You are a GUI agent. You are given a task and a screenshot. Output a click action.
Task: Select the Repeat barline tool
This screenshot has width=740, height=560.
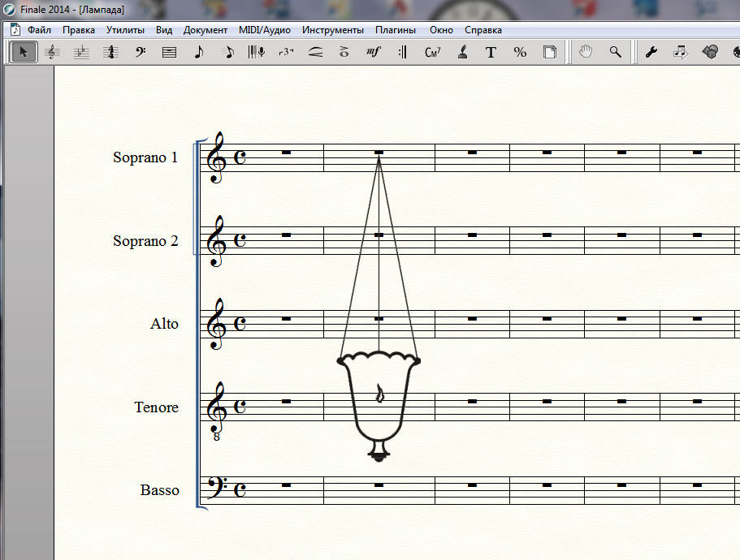(x=402, y=52)
